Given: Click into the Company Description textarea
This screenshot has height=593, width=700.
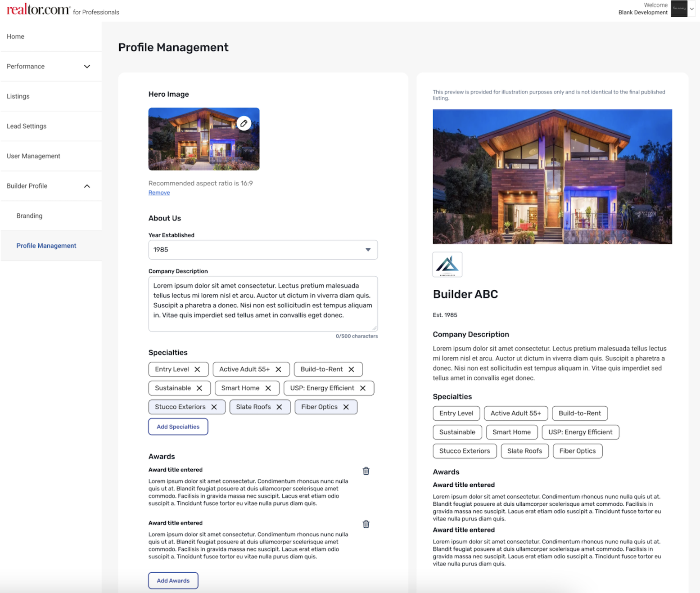Looking at the screenshot, I should pos(263,304).
